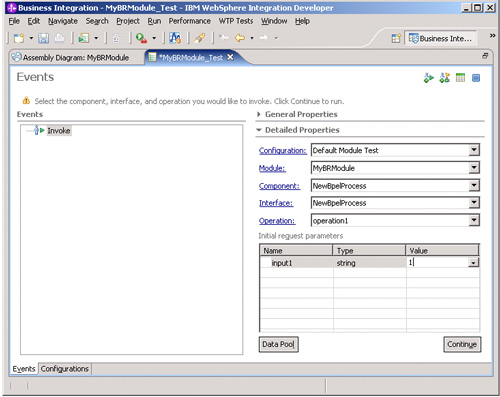Screen dimensions: 500x397
Task: Select the MyBRModule_Test editor tab
Action: (x=191, y=58)
